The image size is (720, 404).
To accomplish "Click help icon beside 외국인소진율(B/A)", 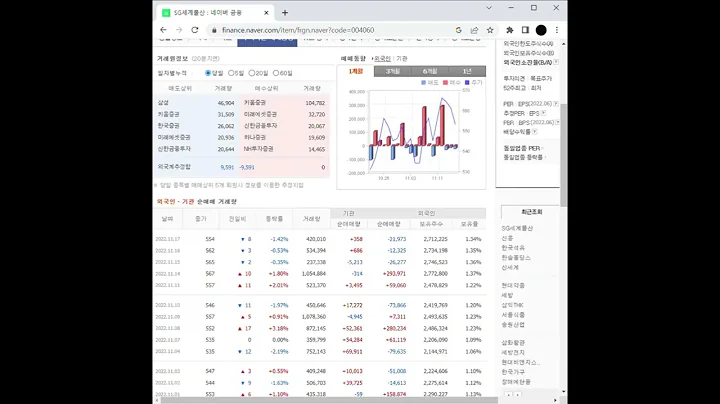I will pos(557,62).
